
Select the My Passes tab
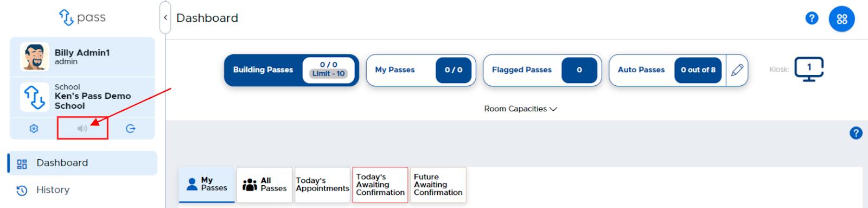207,185
